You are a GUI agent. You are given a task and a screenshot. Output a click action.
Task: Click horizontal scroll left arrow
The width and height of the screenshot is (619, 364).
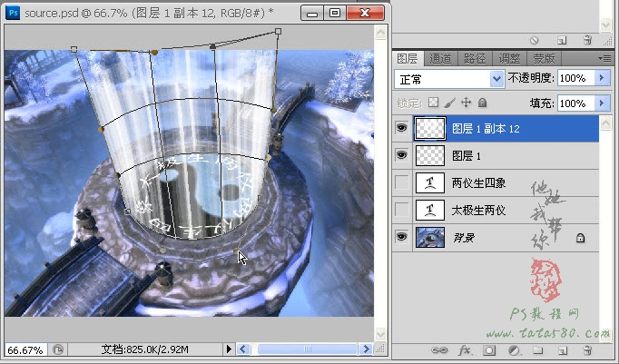click(x=243, y=349)
